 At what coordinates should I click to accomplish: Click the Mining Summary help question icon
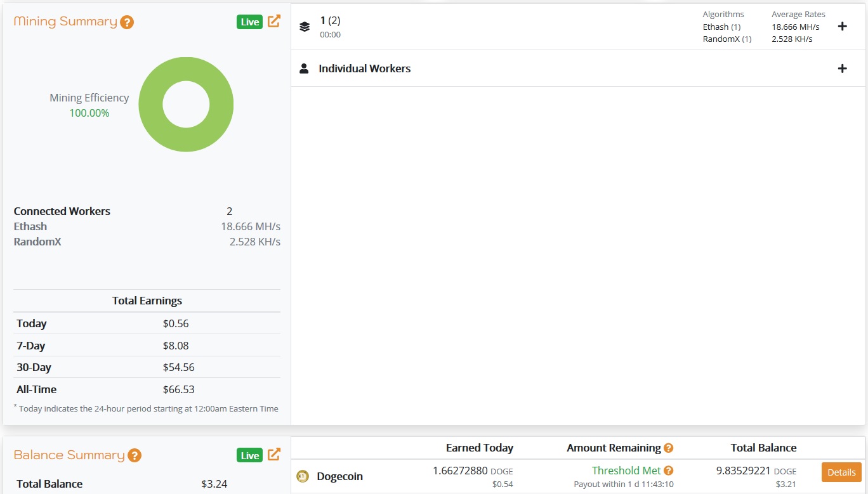coord(127,23)
